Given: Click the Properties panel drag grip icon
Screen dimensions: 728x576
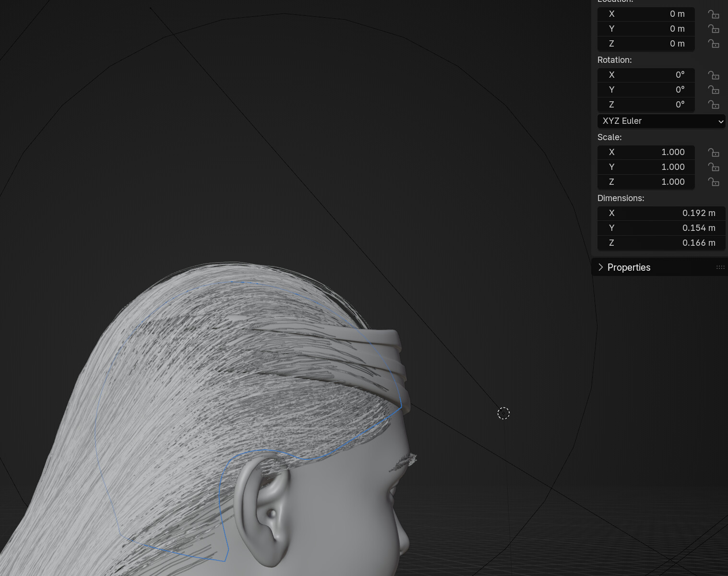Looking at the screenshot, I should [x=720, y=267].
